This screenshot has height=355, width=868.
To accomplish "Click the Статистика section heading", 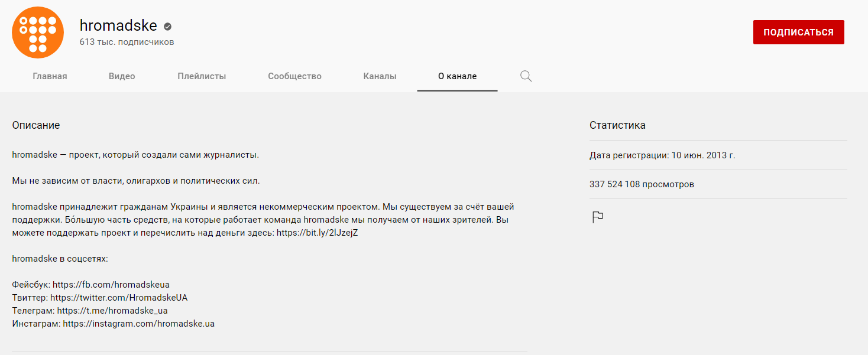I will [x=617, y=125].
